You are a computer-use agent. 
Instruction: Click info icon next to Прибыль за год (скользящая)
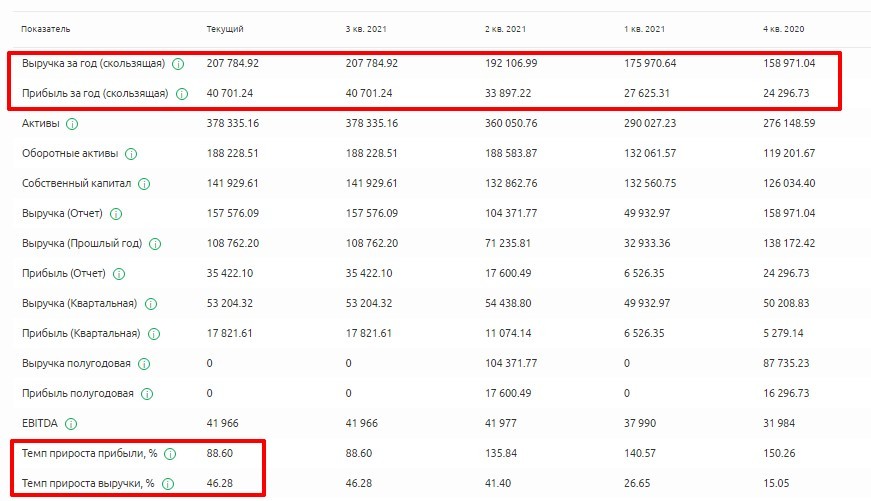181,94
